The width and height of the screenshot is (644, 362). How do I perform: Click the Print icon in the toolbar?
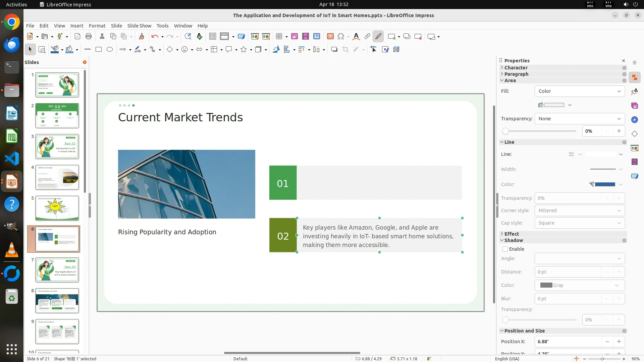tap(89, 37)
